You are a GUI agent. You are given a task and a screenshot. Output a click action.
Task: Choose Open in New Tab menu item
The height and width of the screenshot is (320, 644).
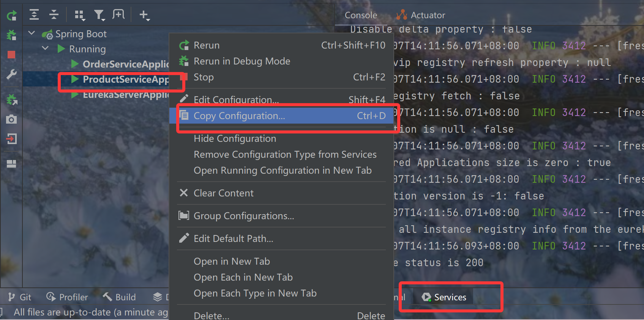pos(282,261)
